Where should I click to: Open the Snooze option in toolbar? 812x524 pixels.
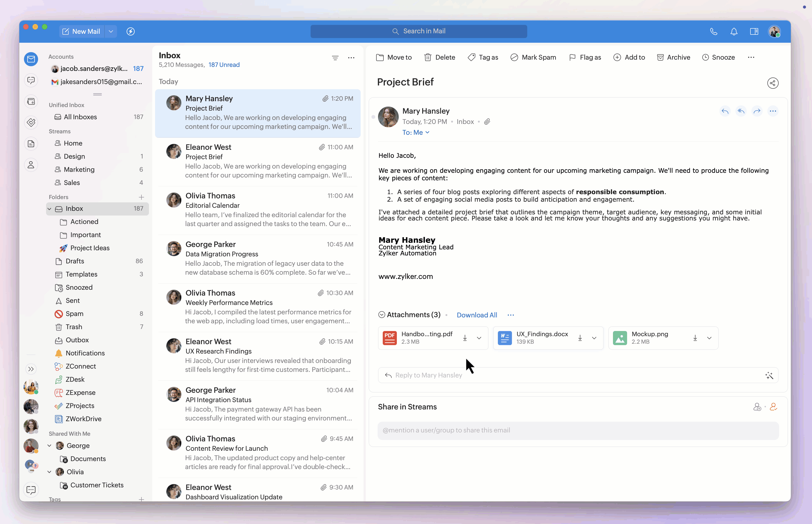718,58
